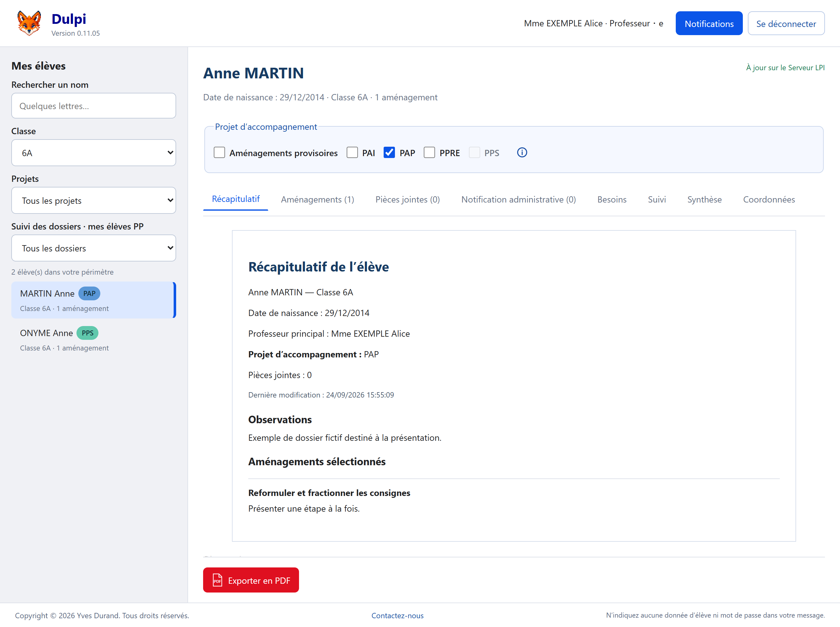Viewport: 840px width, 627px height.
Task: Click the PDF file icon in export button
Action: (218, 580)
